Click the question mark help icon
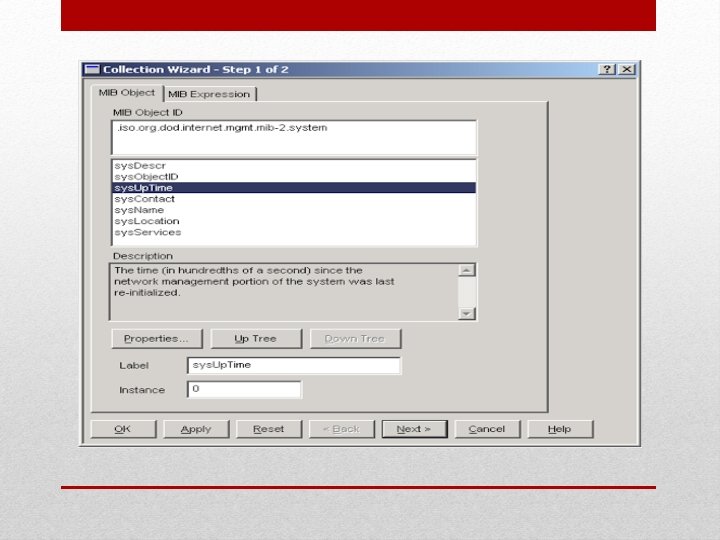The height and width of the screenshot is (540, 720). [x=607, y=69]
